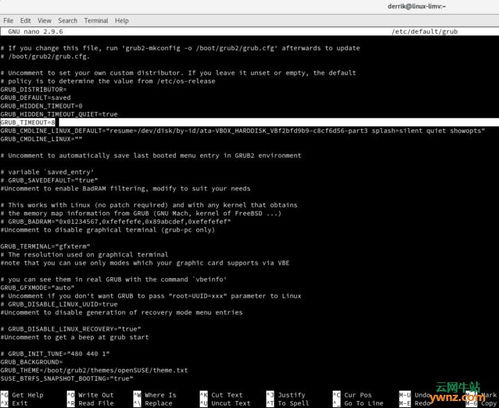499x408 pixels.
Task: Click the Uncut Text shortcut label
Action: point(231,403)
